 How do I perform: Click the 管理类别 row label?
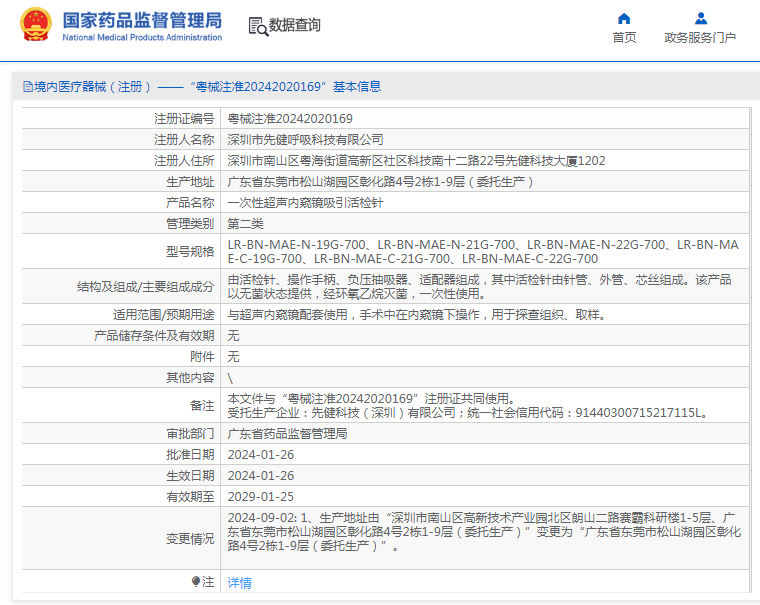click(190, 223)
